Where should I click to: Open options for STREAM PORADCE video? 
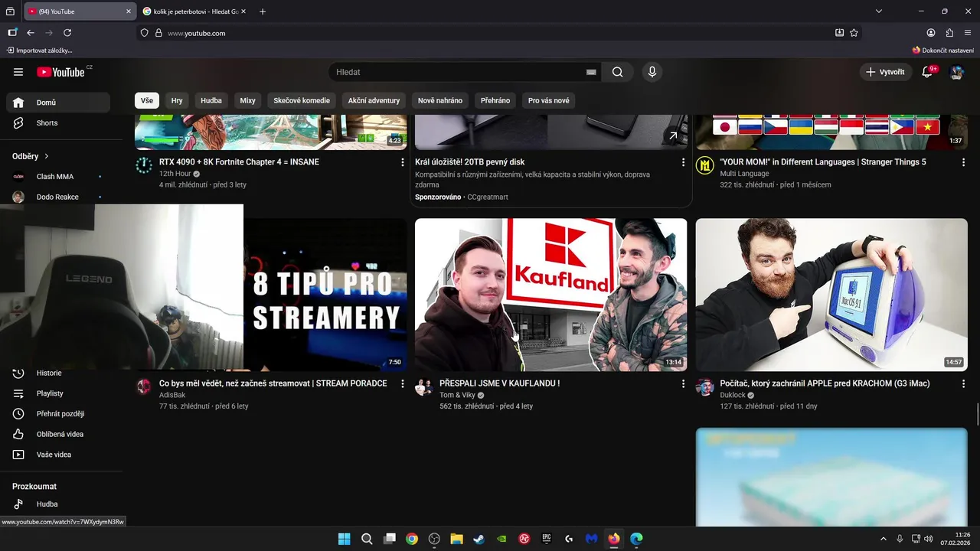403,383
